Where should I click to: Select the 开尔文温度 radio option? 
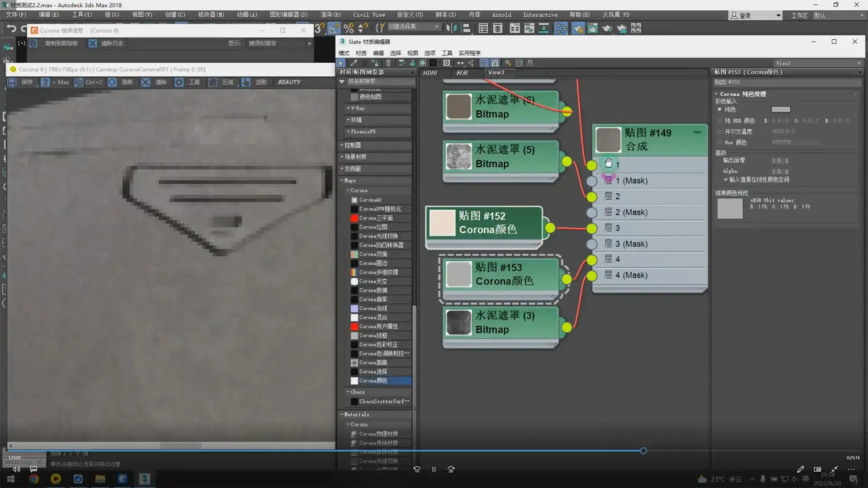click(x=720, y=131)
